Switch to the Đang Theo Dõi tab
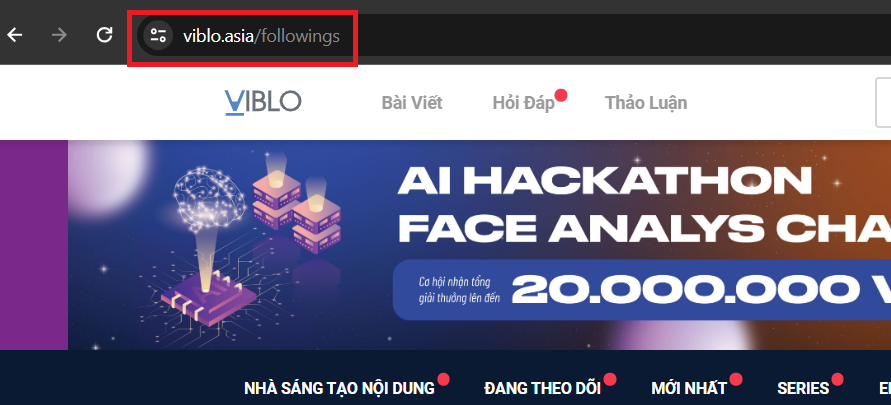The height and width of the screenshot is (405, 891). coord(543,389)
